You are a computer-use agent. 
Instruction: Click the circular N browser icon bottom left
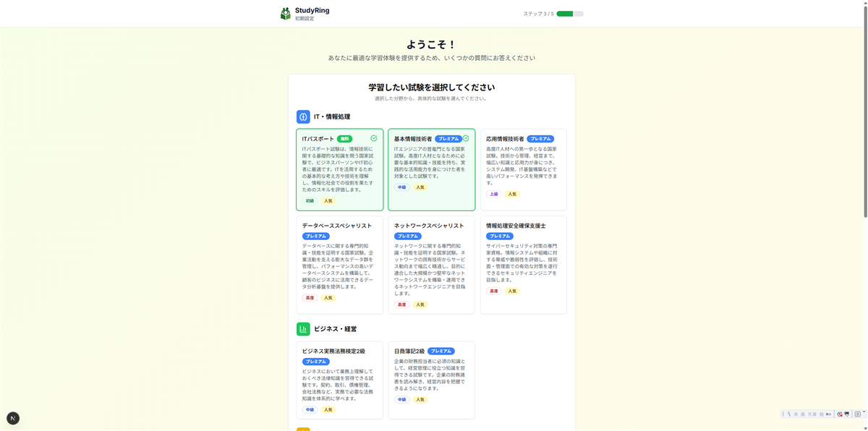(x=12, y=417)
